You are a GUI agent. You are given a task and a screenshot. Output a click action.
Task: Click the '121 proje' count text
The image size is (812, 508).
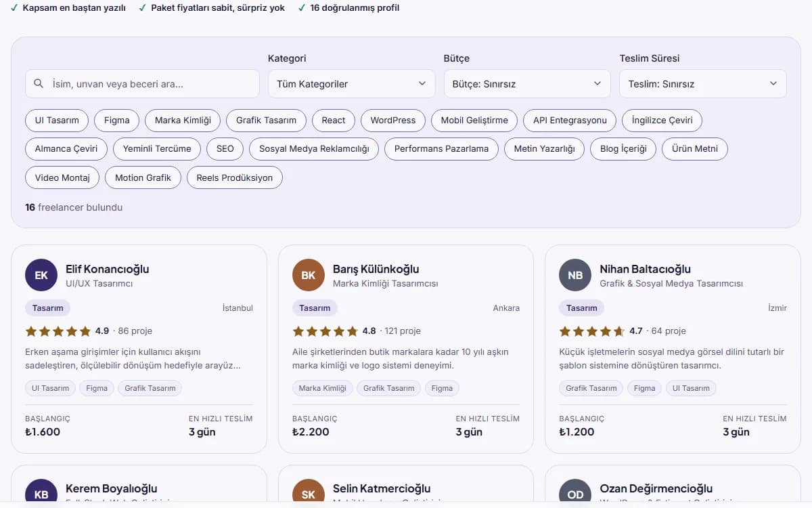[403, 331]
